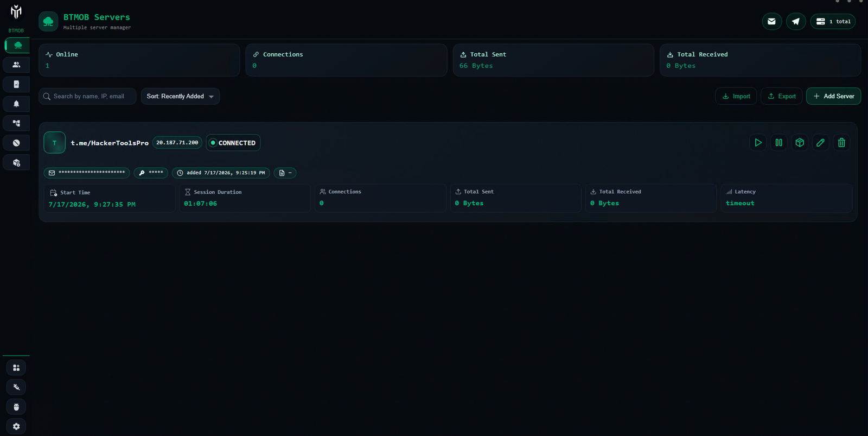
Task: Open the hierarchy tree sidebar icon
Action: point(16,123)
